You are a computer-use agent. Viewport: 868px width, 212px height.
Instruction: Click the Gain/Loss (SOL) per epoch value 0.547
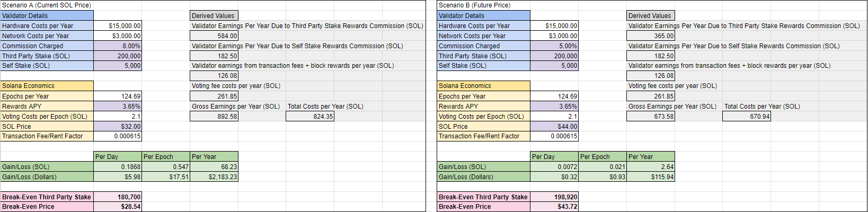point(166,167)
